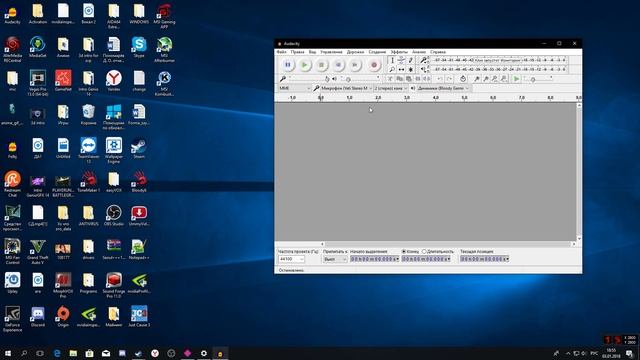Open the microphone recording device dropdown
The width and height of the screenshot is (640, 360).
pyautogui.click(x=346, y=88)
